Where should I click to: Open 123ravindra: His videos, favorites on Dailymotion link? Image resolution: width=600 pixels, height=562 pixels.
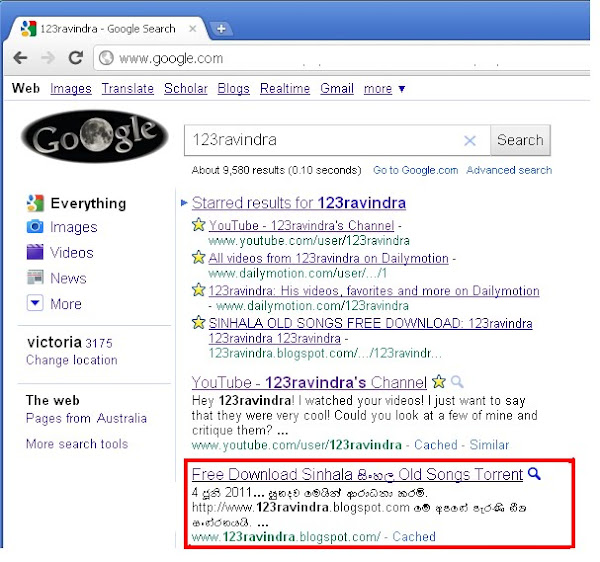click(374, 291)
